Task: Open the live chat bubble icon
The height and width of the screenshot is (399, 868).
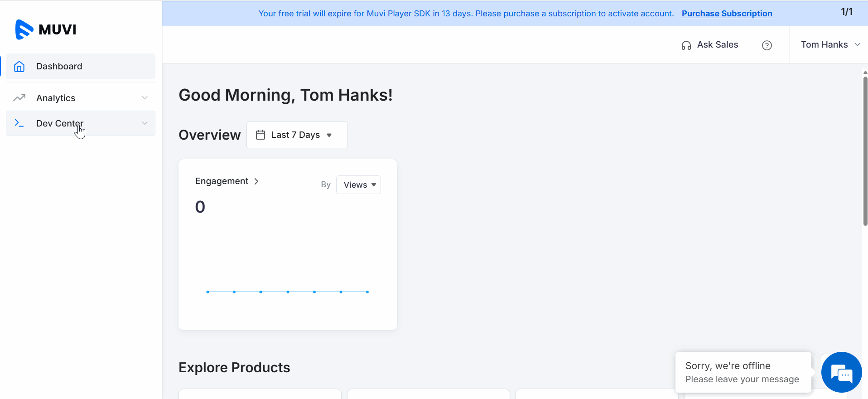Action: pyautogui.click(x=841, y=373)
